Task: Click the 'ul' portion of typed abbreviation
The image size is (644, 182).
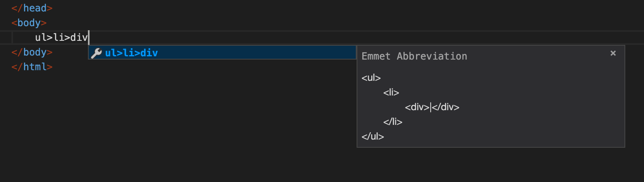Action: pyautogui.click(x=41, y=38)
